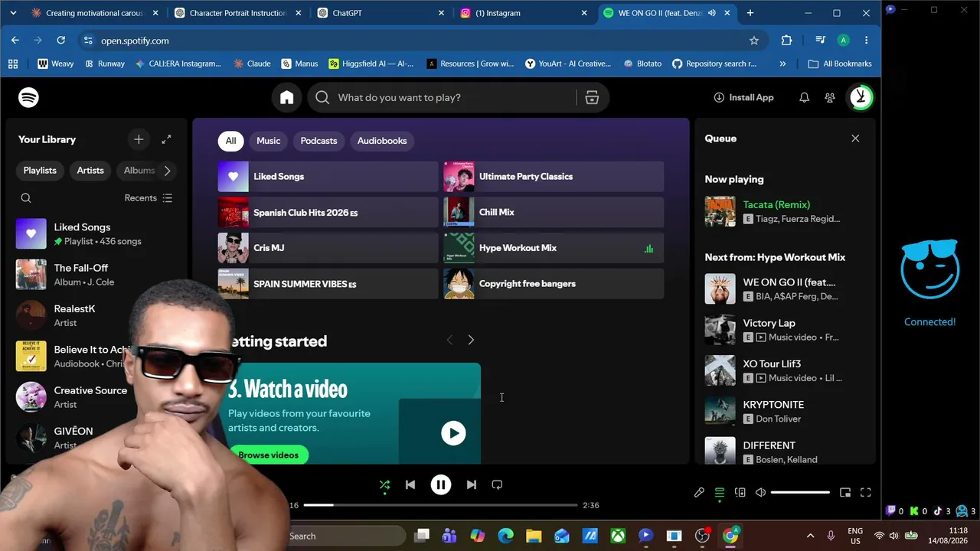Select the Music filter chip
The height and width of the screenshot is (551, 980).
click(268, 141)
